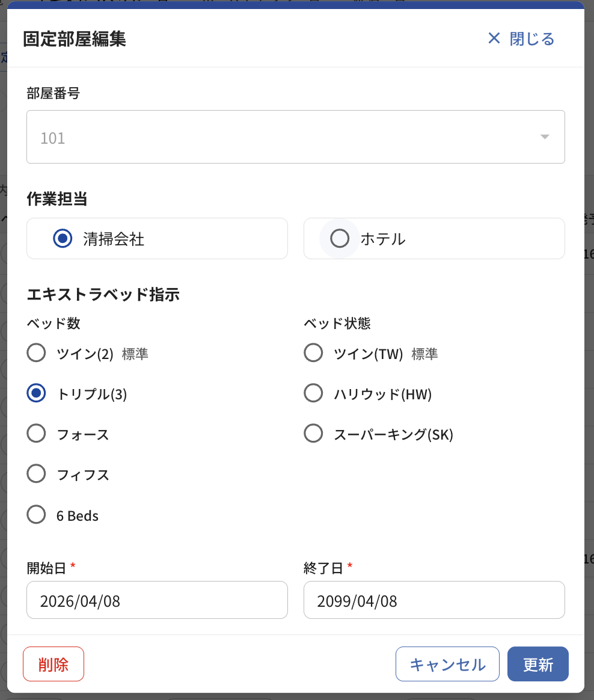Select the ホテル radio option
Image resolution: width=594 pixels, height=700 pixels.
340,238
